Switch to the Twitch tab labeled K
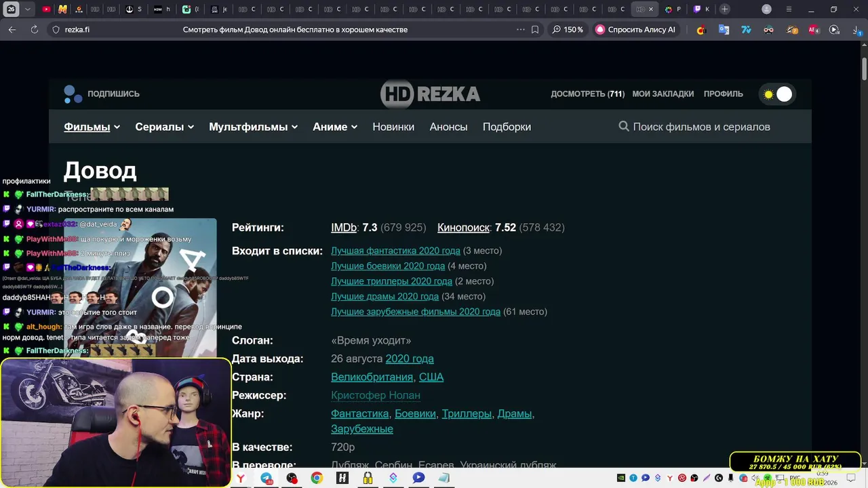 (x=701, y=9)
